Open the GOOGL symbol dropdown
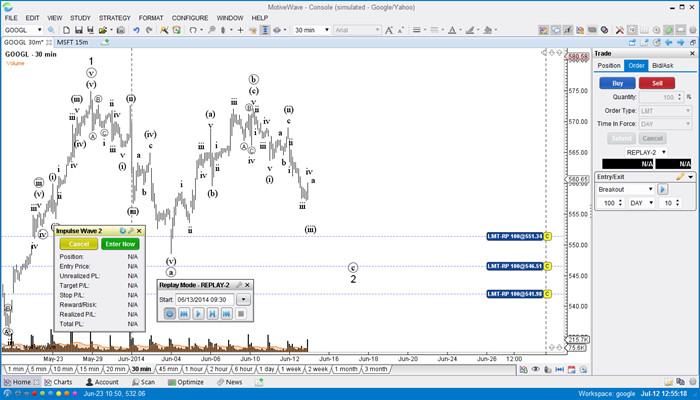 39,30
